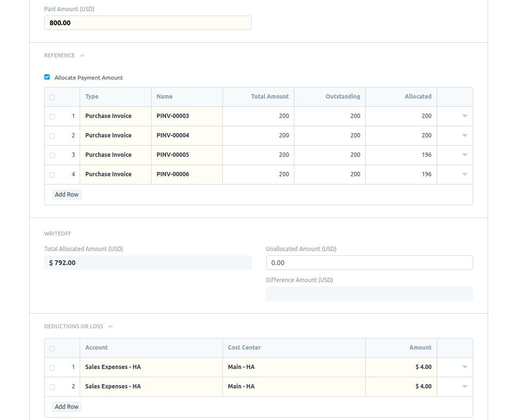Open row menu arrow for PINV-00003
This screenshot has width=511, height=420.
pyautogui.click(x=465, y=116)
